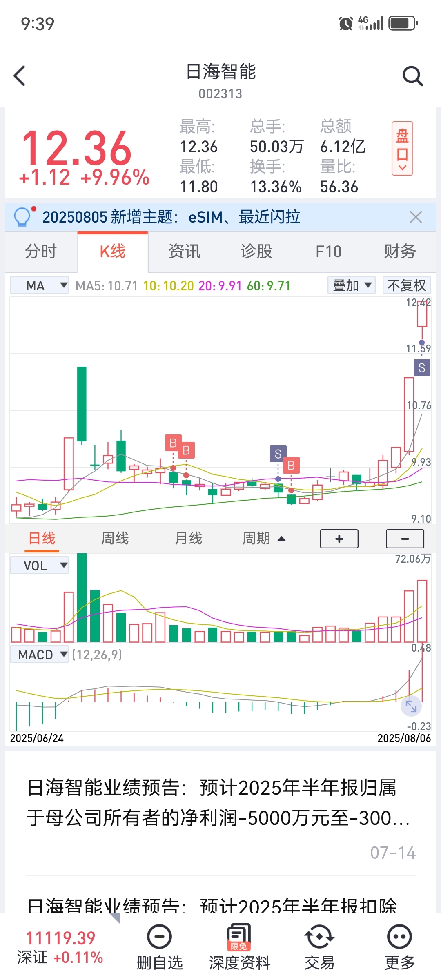Tap the MA5: 10.71 label
The height and width of the screenshot is (980, 441).
(x=107, y=286)
